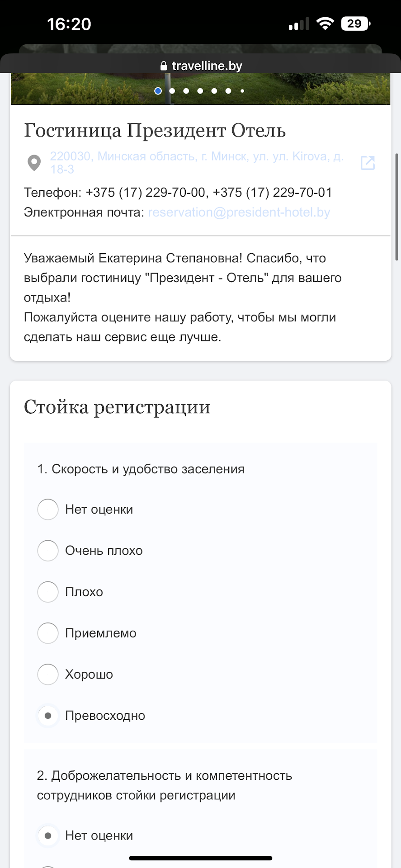Image resolution: width=401 pixels, height=868 pixels.
Task: Jump to the second carousel dot
Action: point(172,91)
